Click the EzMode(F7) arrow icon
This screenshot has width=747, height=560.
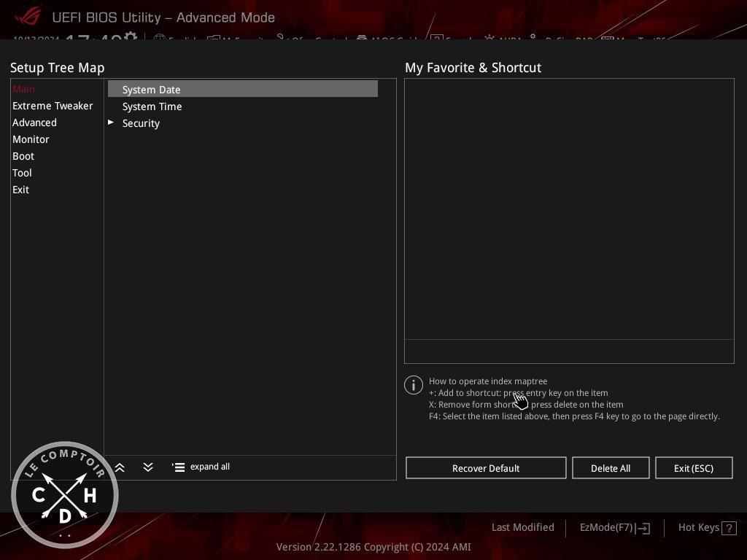643,528
